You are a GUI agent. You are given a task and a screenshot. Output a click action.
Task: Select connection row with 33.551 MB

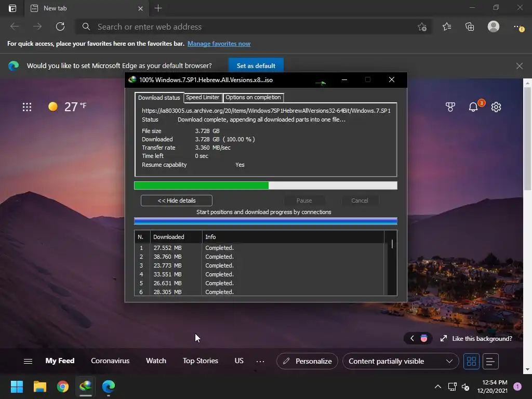259,274
